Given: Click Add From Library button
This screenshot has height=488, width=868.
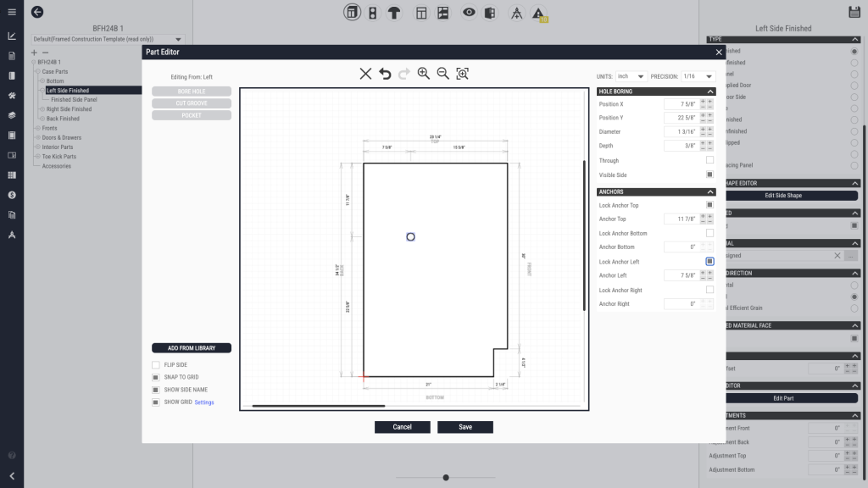Looking at the screenshot, I should pos(192,348).
